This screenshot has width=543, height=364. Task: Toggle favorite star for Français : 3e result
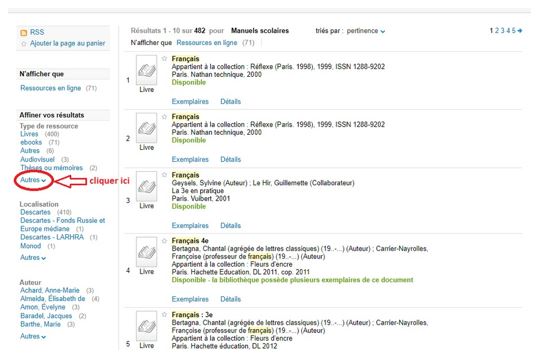164,314
